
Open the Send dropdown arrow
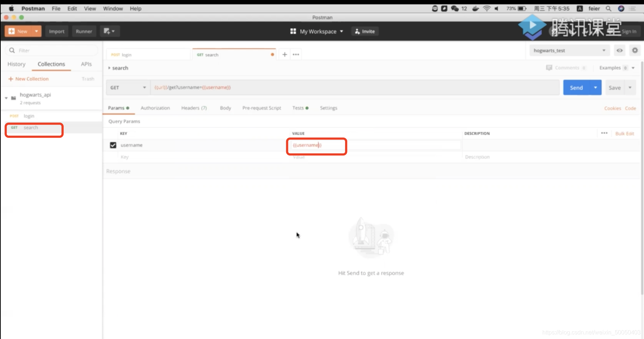(x=596, y=88)
